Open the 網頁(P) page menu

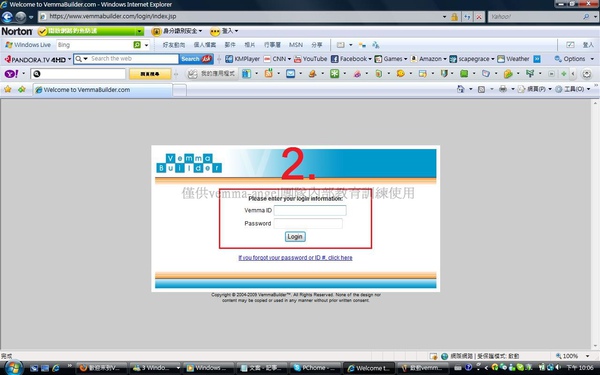click(x=535, y=89)
